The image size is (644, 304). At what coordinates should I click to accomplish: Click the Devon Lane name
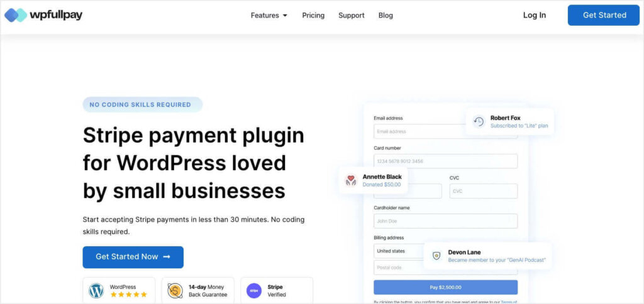click(464, 252)
